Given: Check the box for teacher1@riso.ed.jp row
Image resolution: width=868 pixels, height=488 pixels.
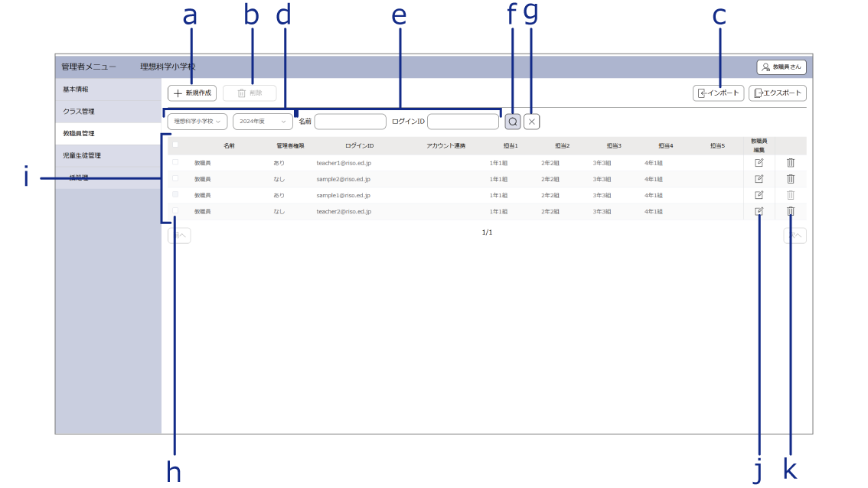Looking at the screenshot, I should [x=175, y=163].
